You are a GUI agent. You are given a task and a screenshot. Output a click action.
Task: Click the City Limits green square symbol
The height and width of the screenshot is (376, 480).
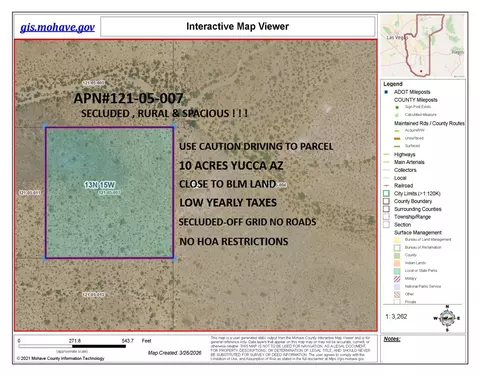386,193
